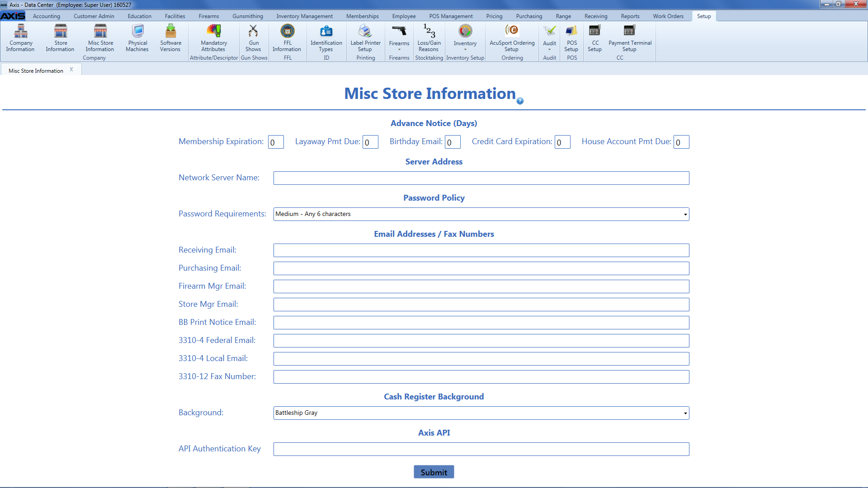Click the AXIS logo button

(x=13, y=16)
